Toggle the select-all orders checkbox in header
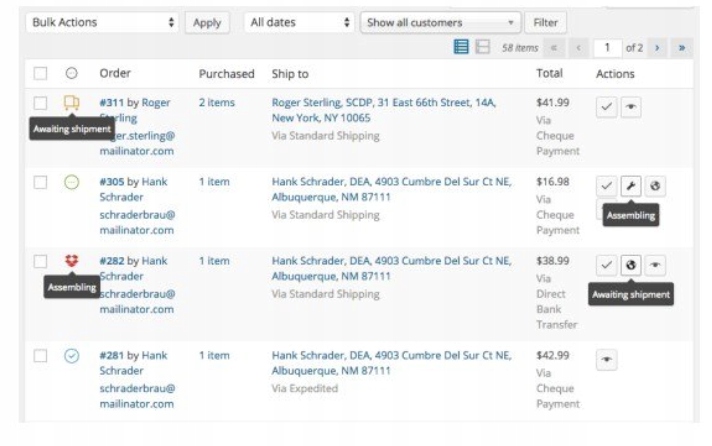The height and width of the screenshot is (446, 712). (40, 73)
